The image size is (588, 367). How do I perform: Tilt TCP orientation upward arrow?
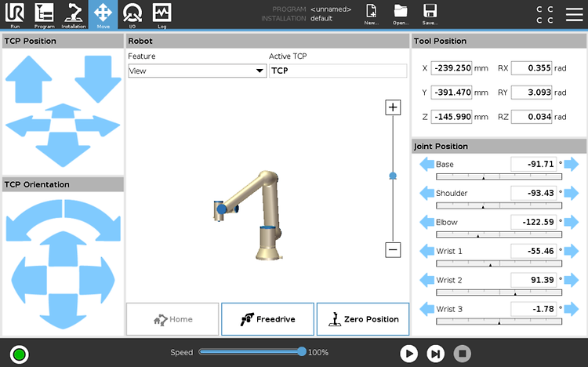point(63,249)
